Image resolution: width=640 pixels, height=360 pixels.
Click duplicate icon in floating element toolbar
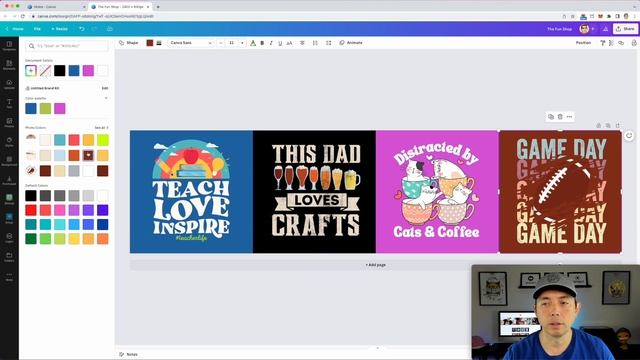pos(551,117)
